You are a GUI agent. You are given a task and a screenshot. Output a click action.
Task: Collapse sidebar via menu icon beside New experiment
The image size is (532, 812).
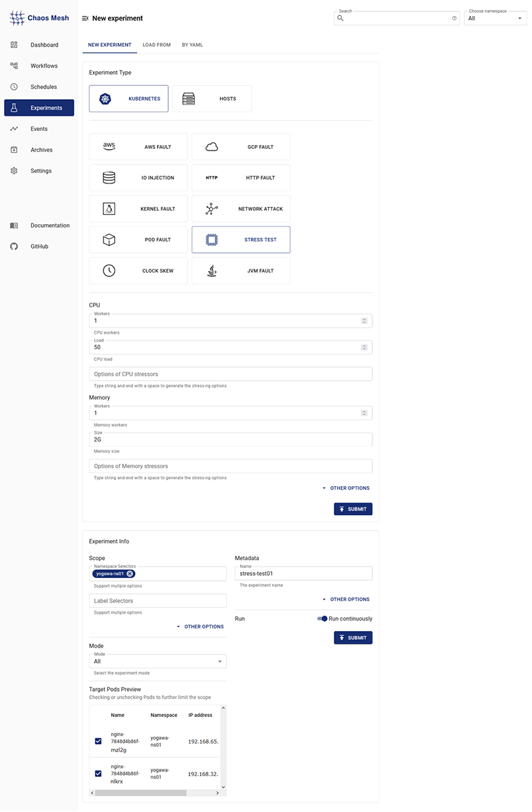[85, 18]
